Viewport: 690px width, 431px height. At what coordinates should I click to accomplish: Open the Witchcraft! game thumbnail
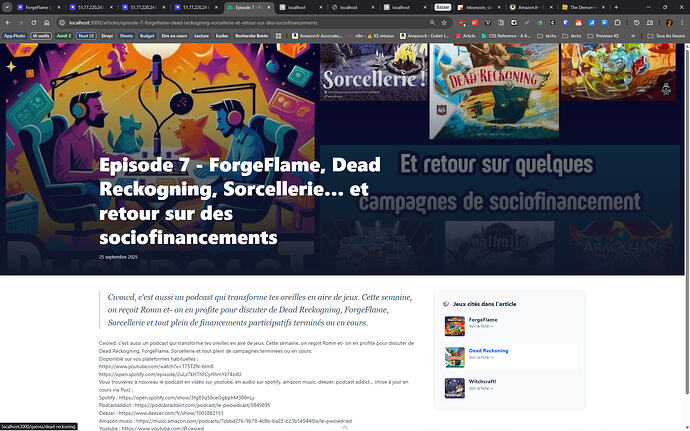[x=454, y=385]
